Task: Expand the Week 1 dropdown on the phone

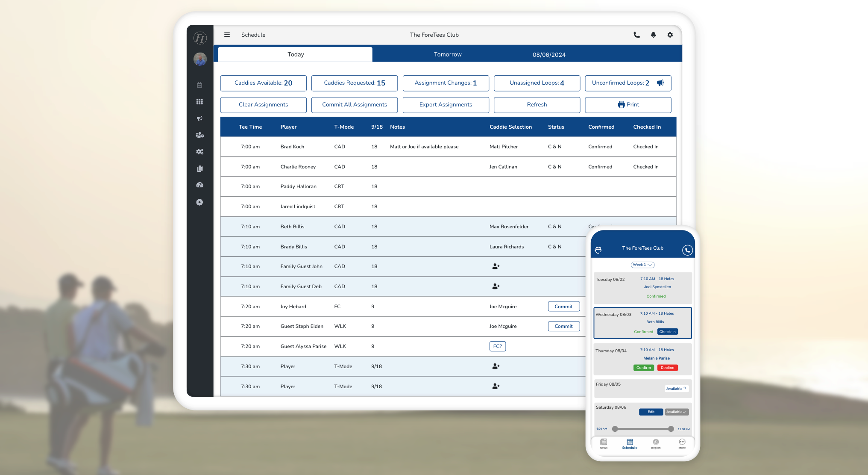Action: 642,265
